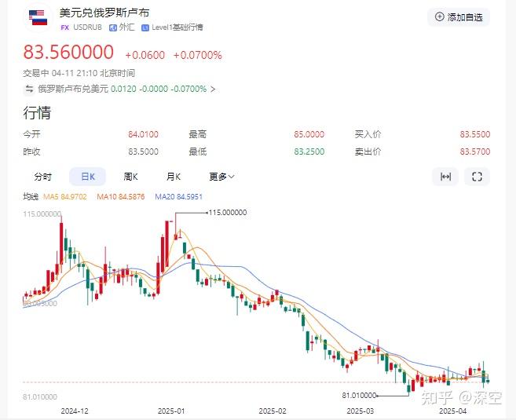
Task: Click the Level1基础行情 badge icon
Action: point(145,27)
